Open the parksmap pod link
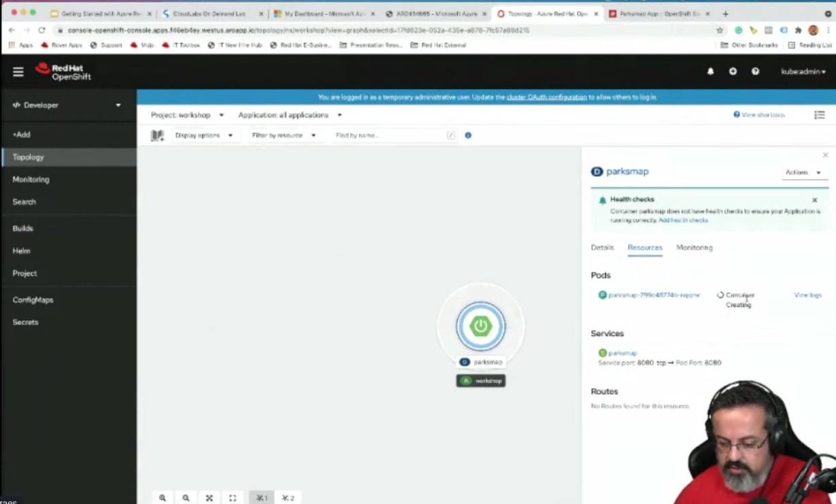The image size is (836, 504). click(x=654, y=295)
